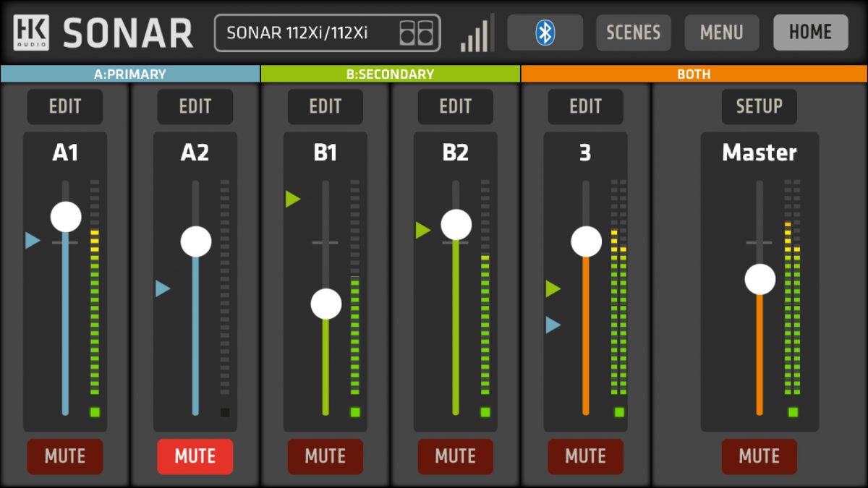868x488 pixels.
Task: Mute channel B1
Action: [x=325, y=456]
